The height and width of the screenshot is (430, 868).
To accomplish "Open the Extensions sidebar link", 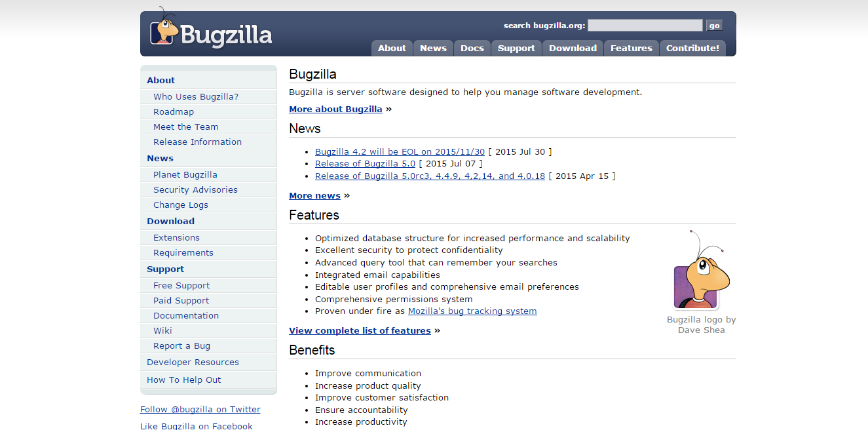I will [x=176, y=237].
